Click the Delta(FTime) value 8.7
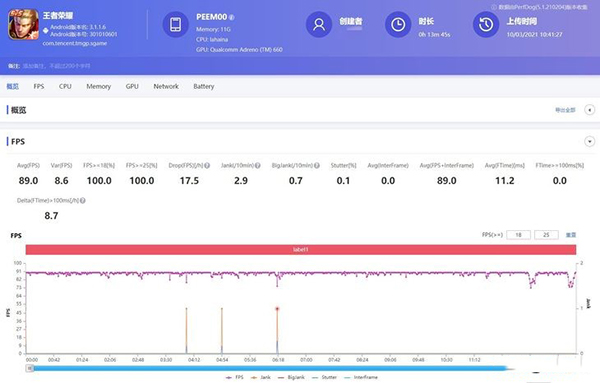The image size is (600, 383). (51, 216)
